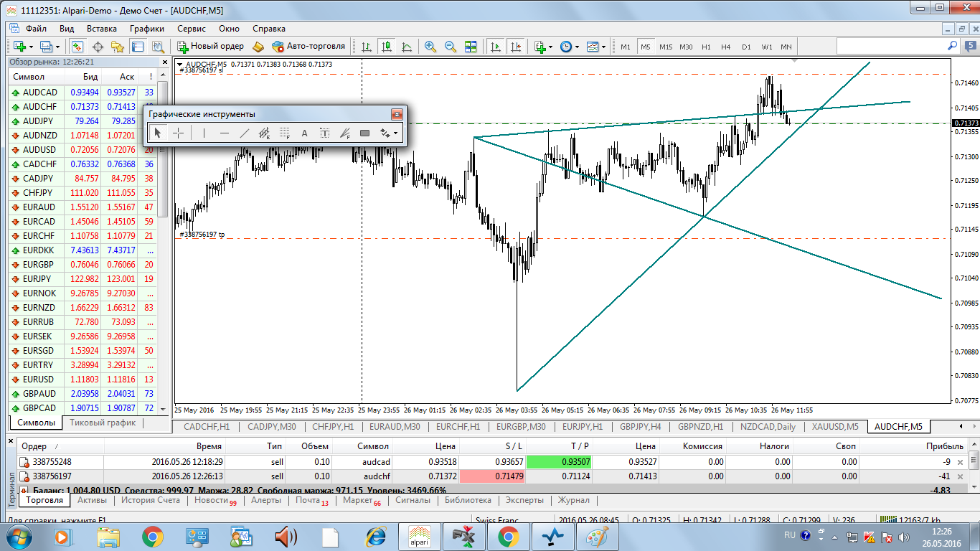The width and height of the screenshot is (980, 551).
Task: Toggle chart shift icon
Action: [516, 46]
